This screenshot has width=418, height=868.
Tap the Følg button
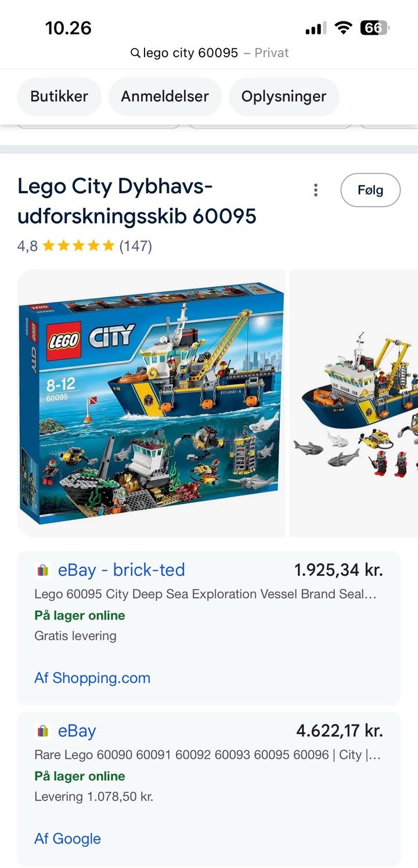click(370, 190)
